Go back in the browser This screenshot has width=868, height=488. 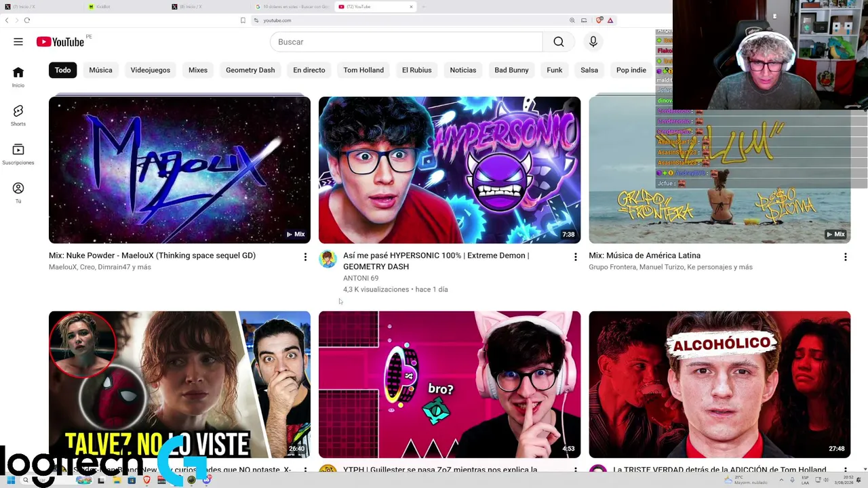click(7, 20)
